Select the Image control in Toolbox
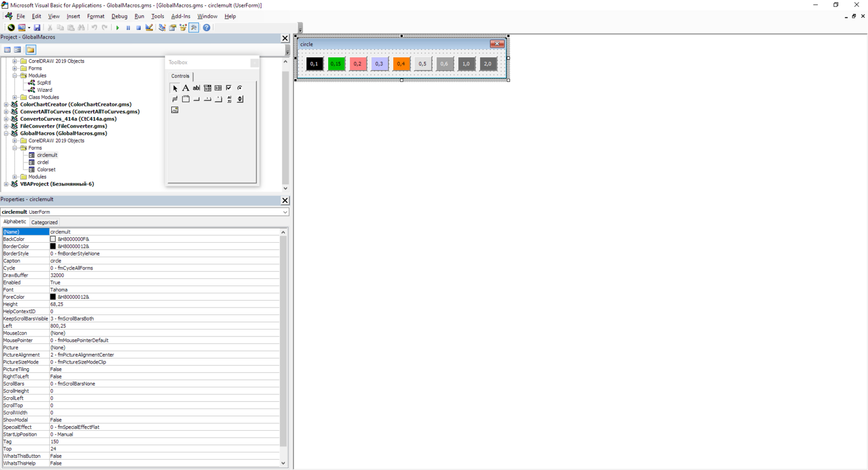The height and width of the screenshot is (470, 868). pos(175,110)
